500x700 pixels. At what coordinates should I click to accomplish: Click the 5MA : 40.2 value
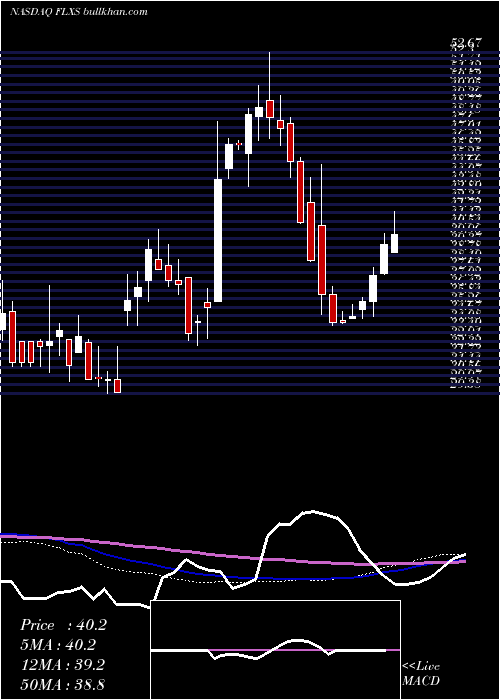pyautogui.click(x=58, y=645)
